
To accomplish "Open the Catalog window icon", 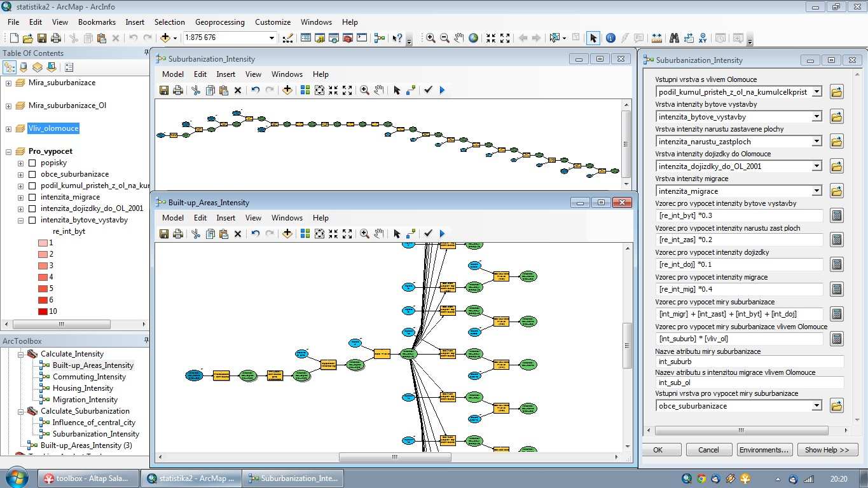I will click(320, 38).
